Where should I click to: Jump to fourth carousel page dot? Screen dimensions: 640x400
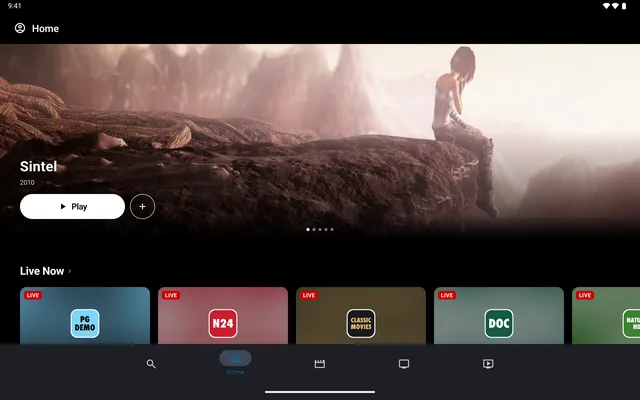tap(326, 229)
